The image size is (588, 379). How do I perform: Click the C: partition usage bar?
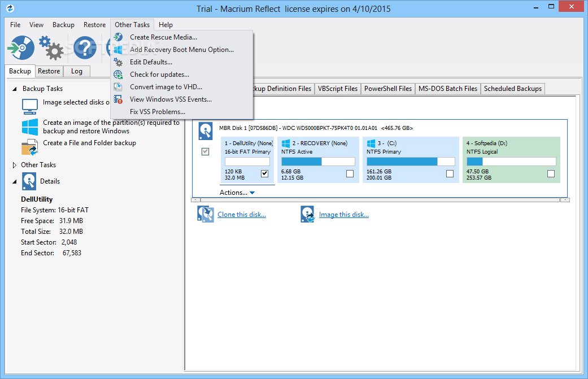[411, 162]
